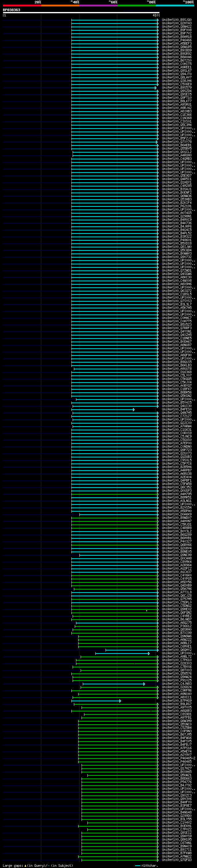
Task: Select hit label UniRef100_Q5C3M4
Action: click(x=177, y=125)
